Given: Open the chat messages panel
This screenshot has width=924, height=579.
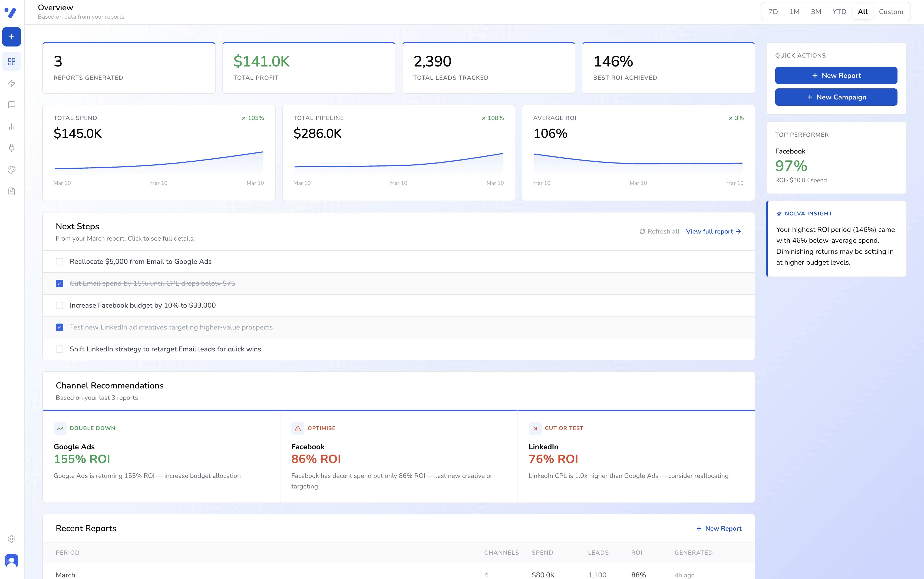Looking at the screenshot, I should [11, 105].
